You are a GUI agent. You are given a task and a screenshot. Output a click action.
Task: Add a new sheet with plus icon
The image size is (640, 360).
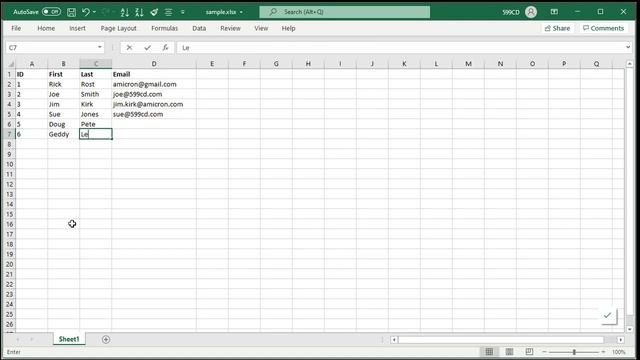(x=106, y=339)
